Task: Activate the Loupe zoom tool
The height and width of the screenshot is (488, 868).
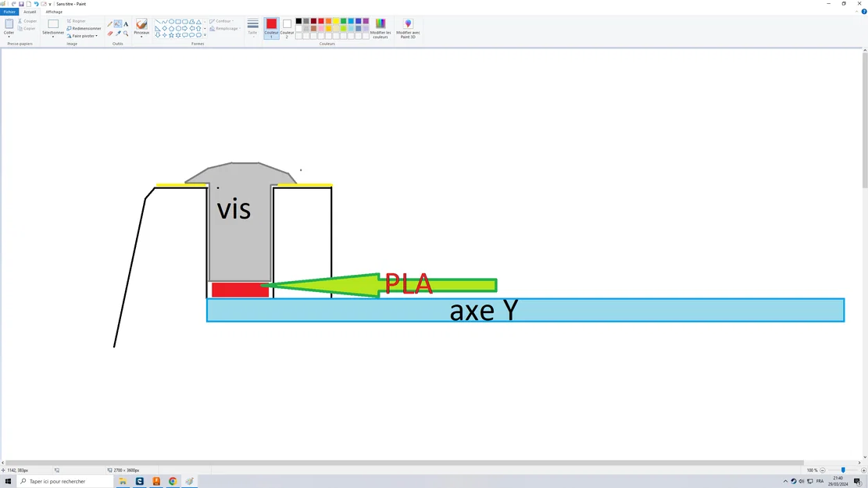Action: (x=126, y=34)
